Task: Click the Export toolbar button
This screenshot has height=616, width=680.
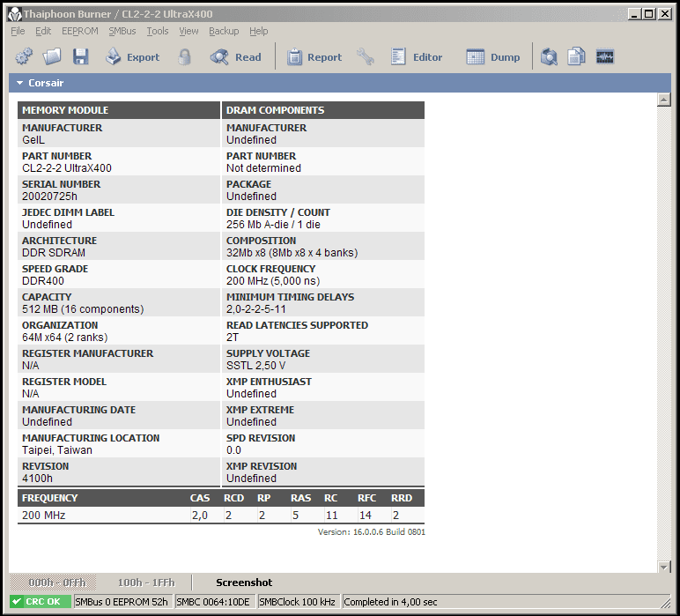Action: [132, 56]
